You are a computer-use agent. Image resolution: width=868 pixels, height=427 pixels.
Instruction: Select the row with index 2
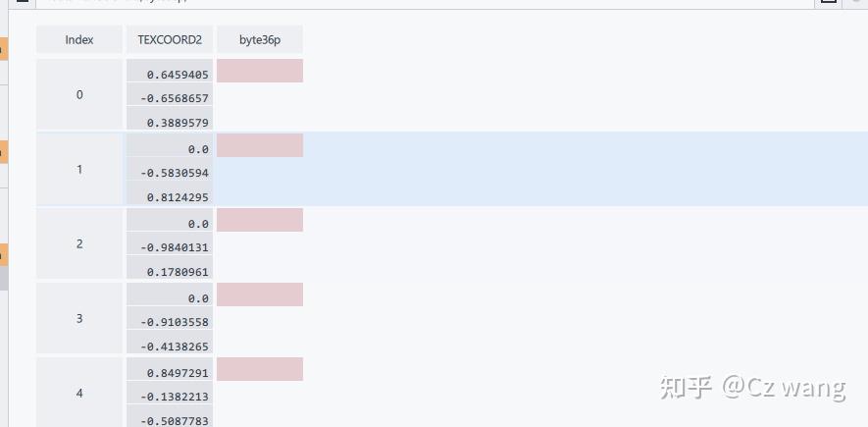point(79,244)
